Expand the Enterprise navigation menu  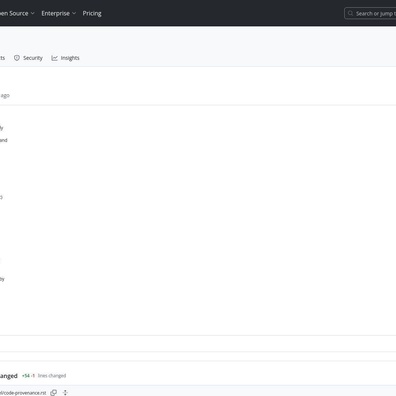coord(59,13)
